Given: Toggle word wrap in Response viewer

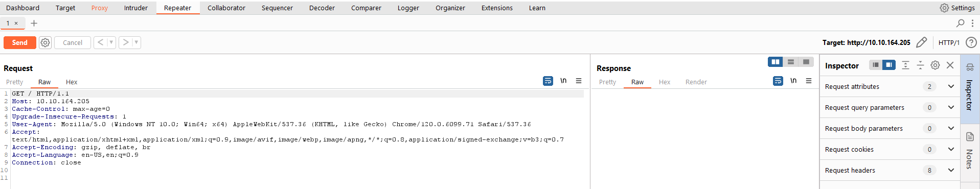Looking at the screenshot, I should coord(778,81).
